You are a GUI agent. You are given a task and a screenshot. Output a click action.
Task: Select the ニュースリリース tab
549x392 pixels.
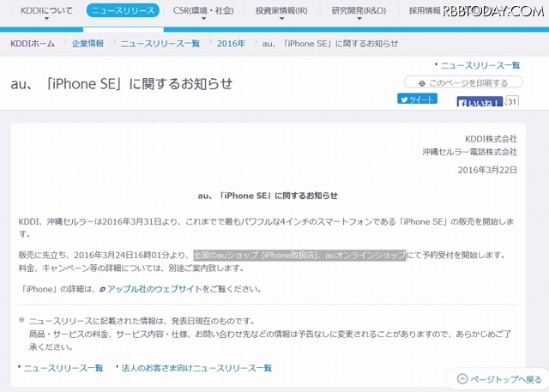click(123, 10)
